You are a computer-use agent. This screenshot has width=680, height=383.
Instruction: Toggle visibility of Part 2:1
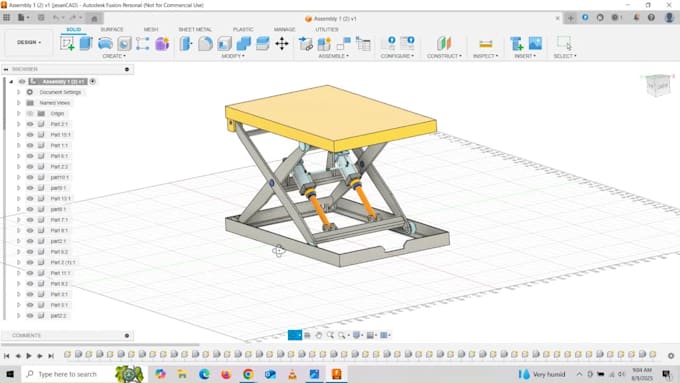pyautogui.click(x=30, y=124)
